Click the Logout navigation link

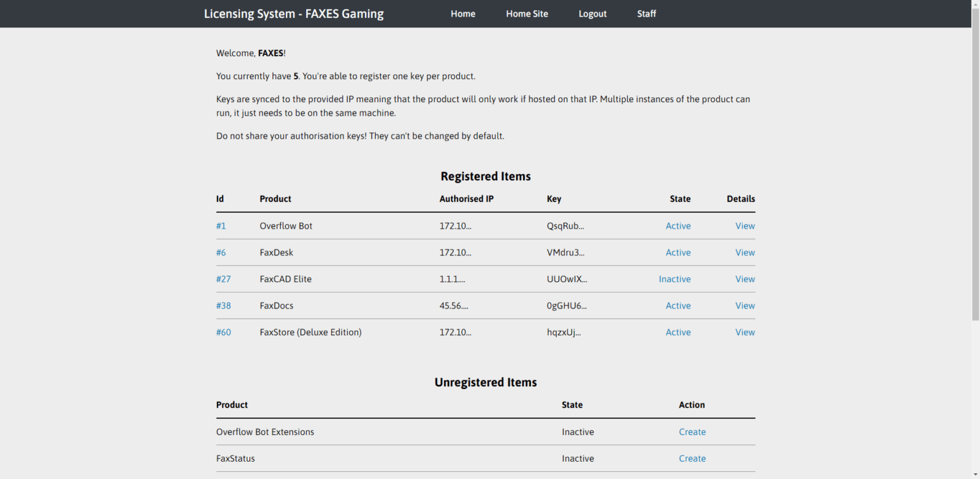592,13
